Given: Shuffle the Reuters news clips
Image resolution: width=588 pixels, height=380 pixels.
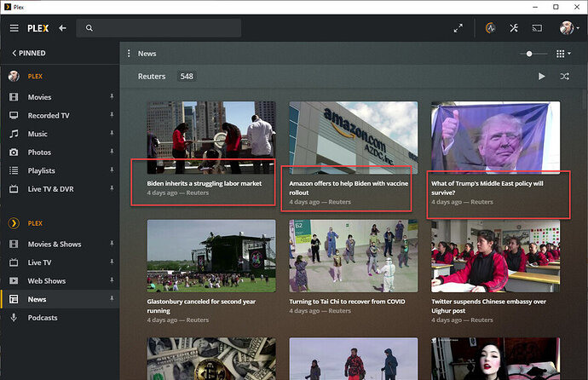Looking at the screenshot, I should coord(564,77).
